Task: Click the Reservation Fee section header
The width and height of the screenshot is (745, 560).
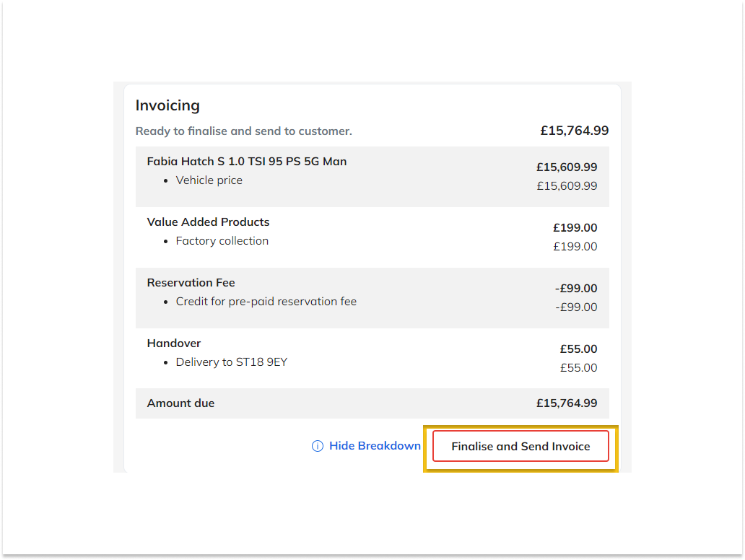Action: pos(191,282)
